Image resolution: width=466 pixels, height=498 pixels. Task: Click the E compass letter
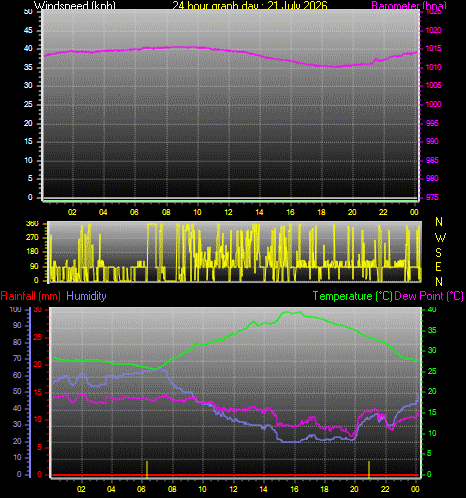(x=439, y=267)
